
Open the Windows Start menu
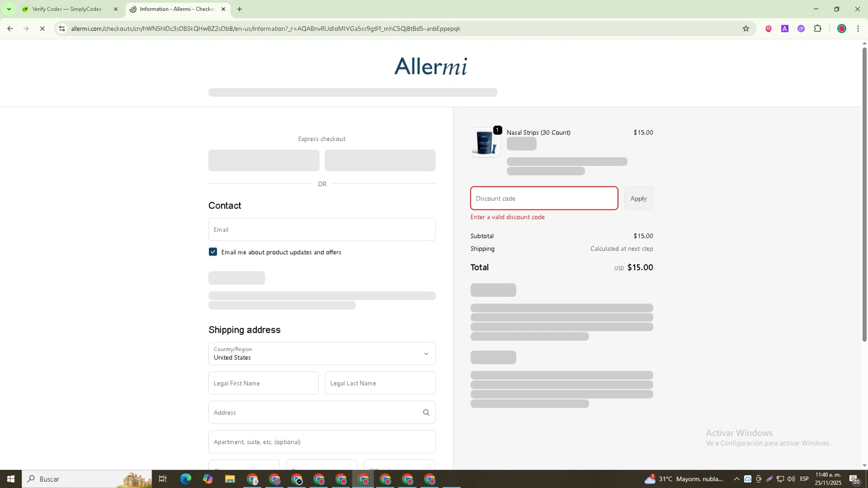[x=10, y=479]
